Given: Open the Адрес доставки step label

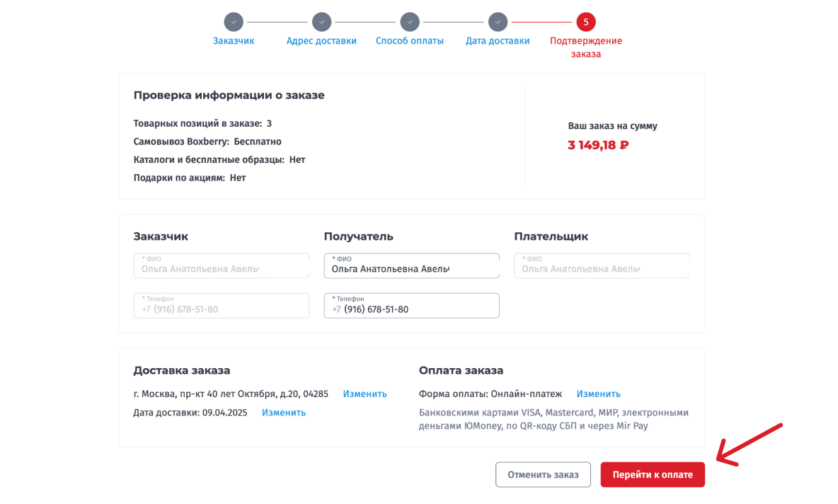Looking at the screenshot, I should click(321, 41).
